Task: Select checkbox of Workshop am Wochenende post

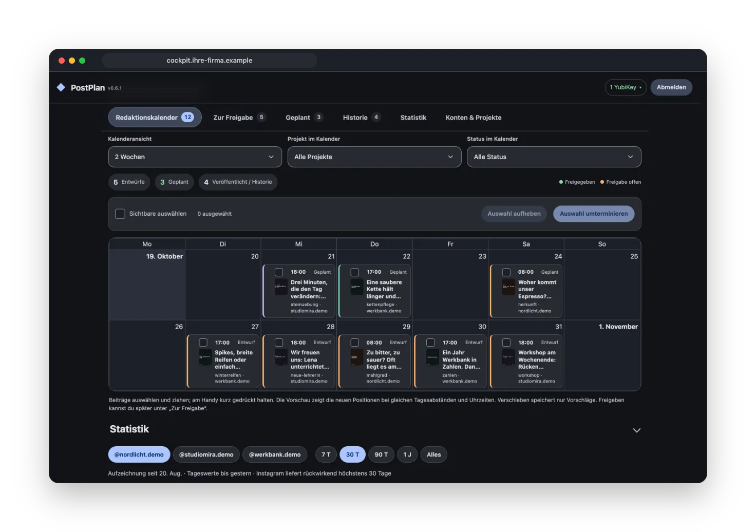Action: pyautogui.click(x=506, y=343)
